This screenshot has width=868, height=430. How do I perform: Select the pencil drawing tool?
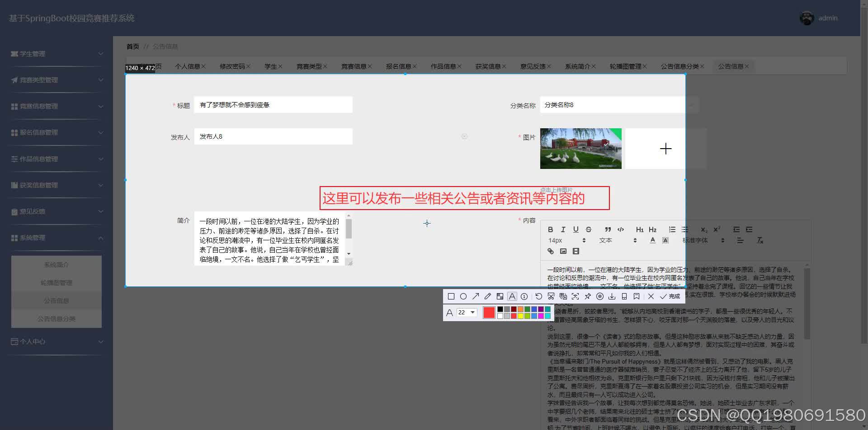487,296
